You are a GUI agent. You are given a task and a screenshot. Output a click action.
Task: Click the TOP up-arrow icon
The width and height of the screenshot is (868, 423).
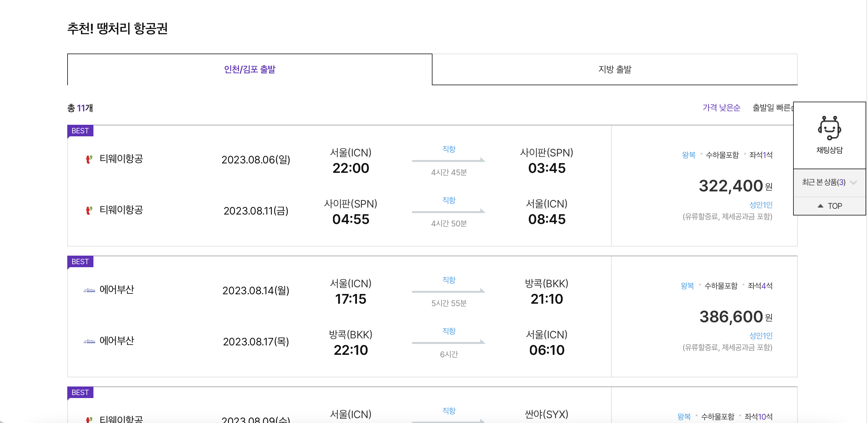821,206
